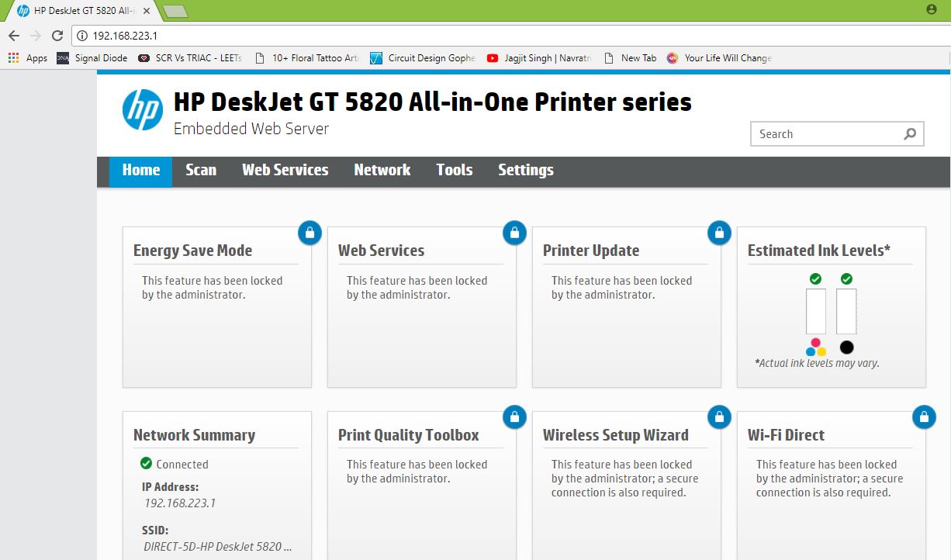Click lock icon on Wi-Fi Direct card
This screenshot has width=951, height=560.
click(924, 417)
